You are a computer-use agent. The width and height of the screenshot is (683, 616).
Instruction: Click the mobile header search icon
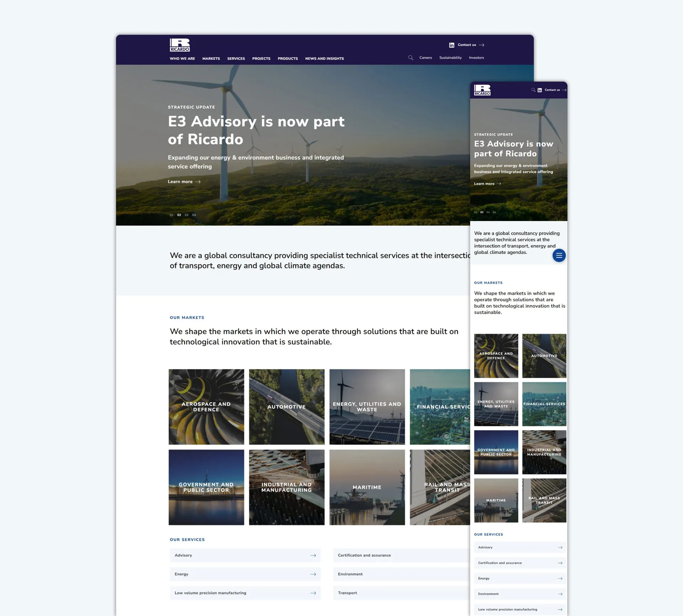coord(533,90)
